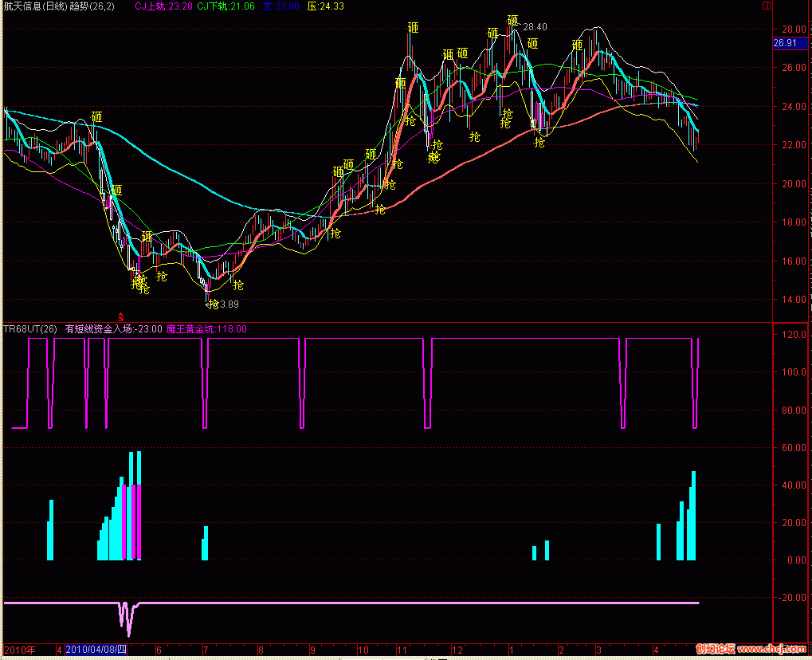Click the -20.00 indicator axis label
The height and width of the screenshot is (660, 812).
click(793, 597)
